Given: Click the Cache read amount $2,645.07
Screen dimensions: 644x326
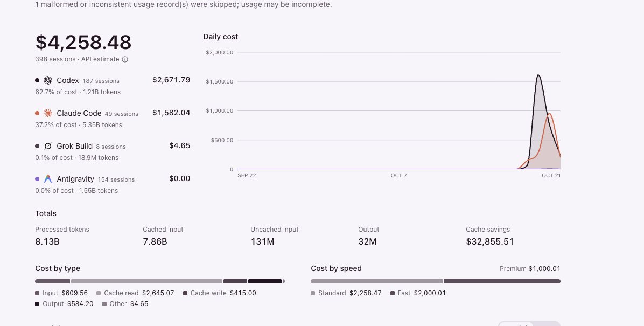Looking at the screenshot, I should (158, 293).
